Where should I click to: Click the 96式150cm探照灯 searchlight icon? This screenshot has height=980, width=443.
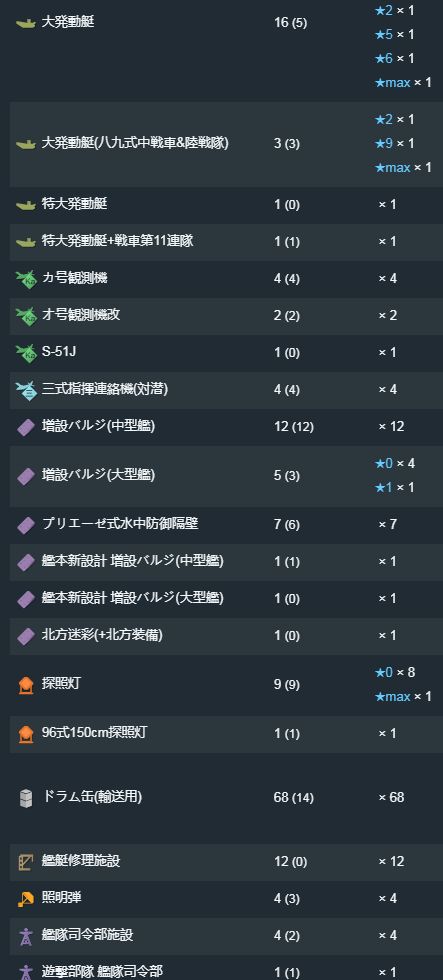(26, 734)
